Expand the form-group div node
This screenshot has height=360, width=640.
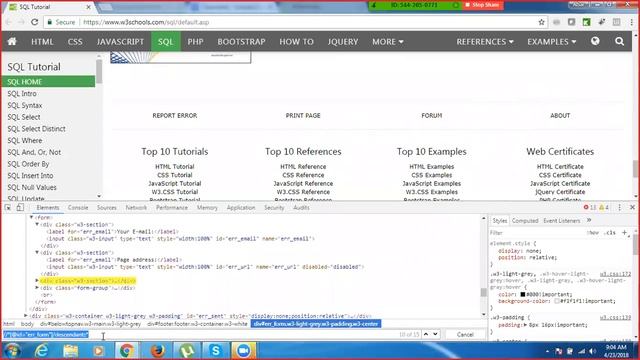[x=37, y=287]
